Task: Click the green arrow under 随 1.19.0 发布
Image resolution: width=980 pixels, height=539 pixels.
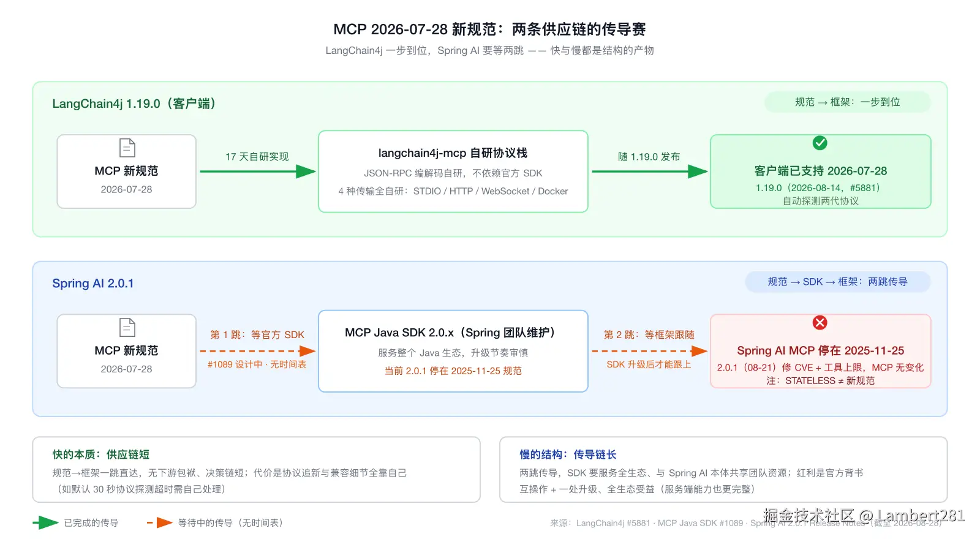Action: coord(650,171)
